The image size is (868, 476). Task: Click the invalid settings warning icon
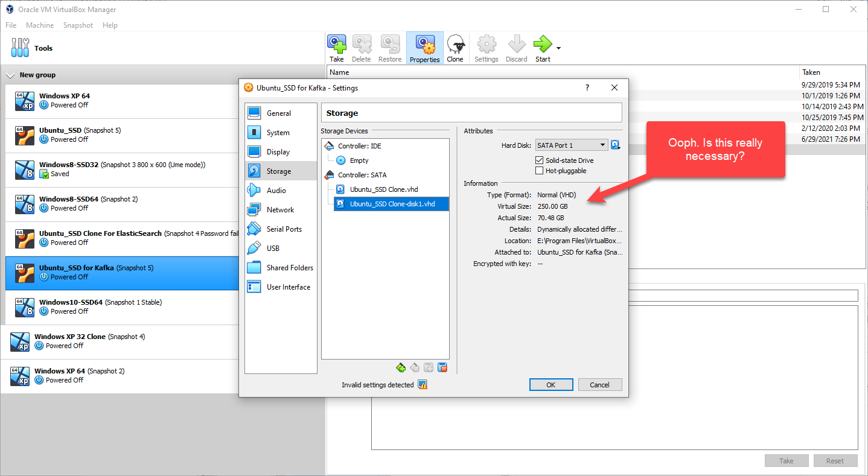(x=423, y=385)
